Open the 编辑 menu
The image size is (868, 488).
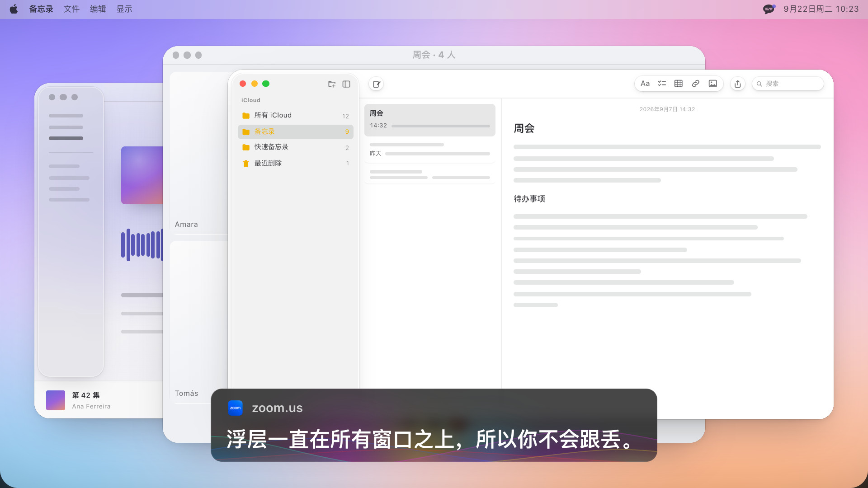tap(98, 9)
